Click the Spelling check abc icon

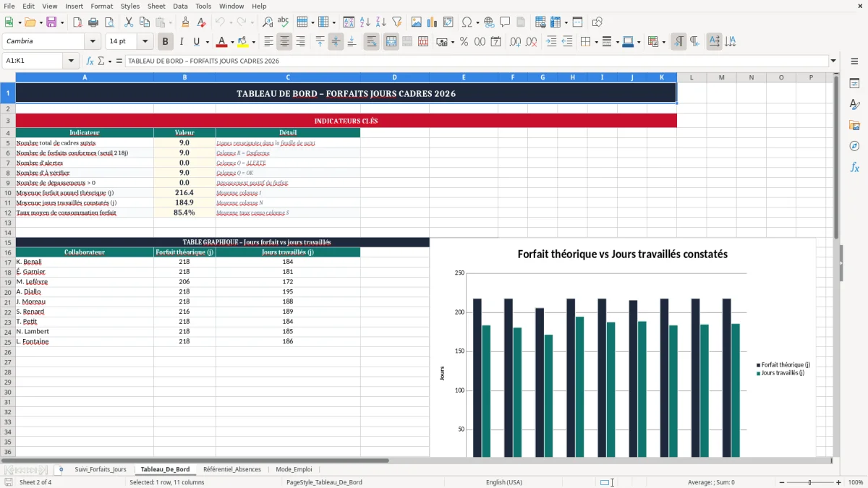pyautogui.click(x=284, y=22)
